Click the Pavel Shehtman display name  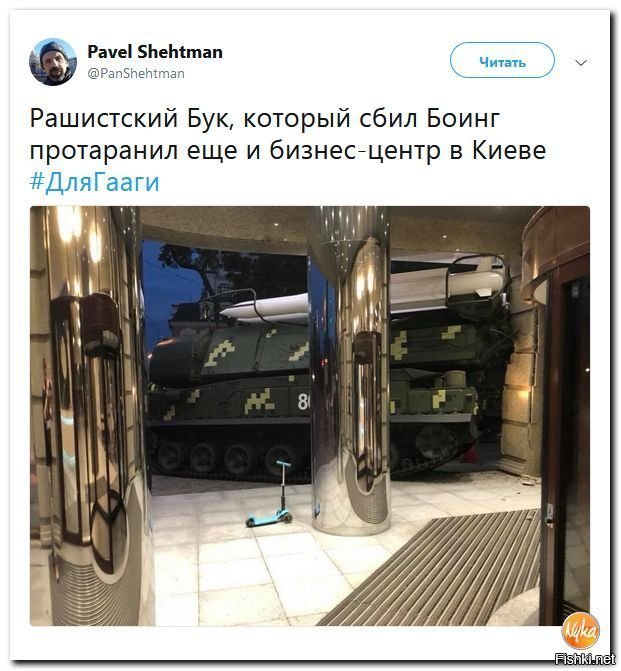pos(155,52)
